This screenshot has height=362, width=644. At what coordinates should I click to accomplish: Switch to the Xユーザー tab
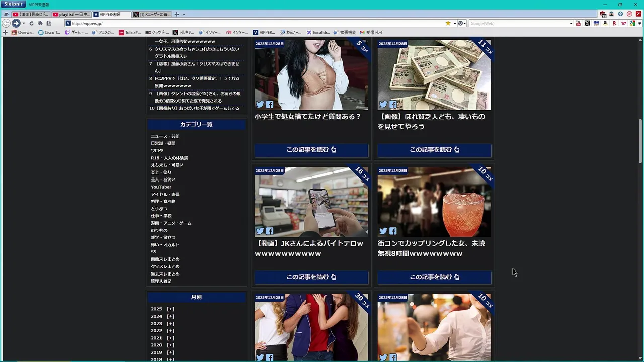click(x=151, y=14)
